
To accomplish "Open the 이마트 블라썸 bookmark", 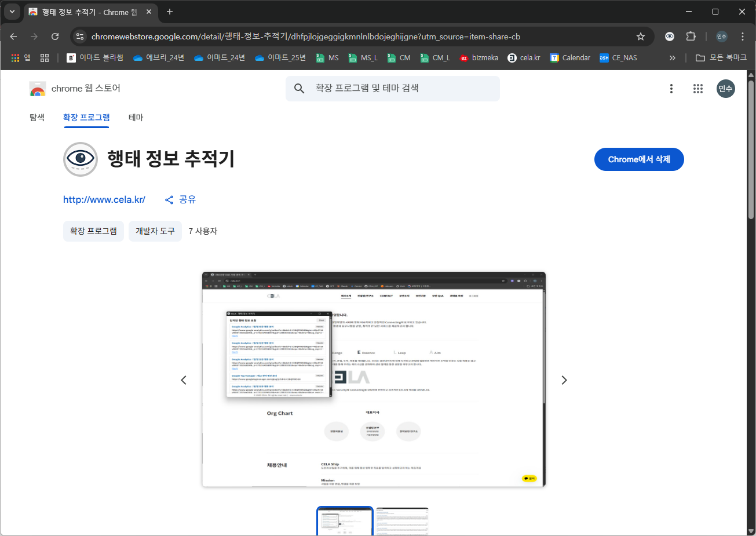I will [95, 57].
